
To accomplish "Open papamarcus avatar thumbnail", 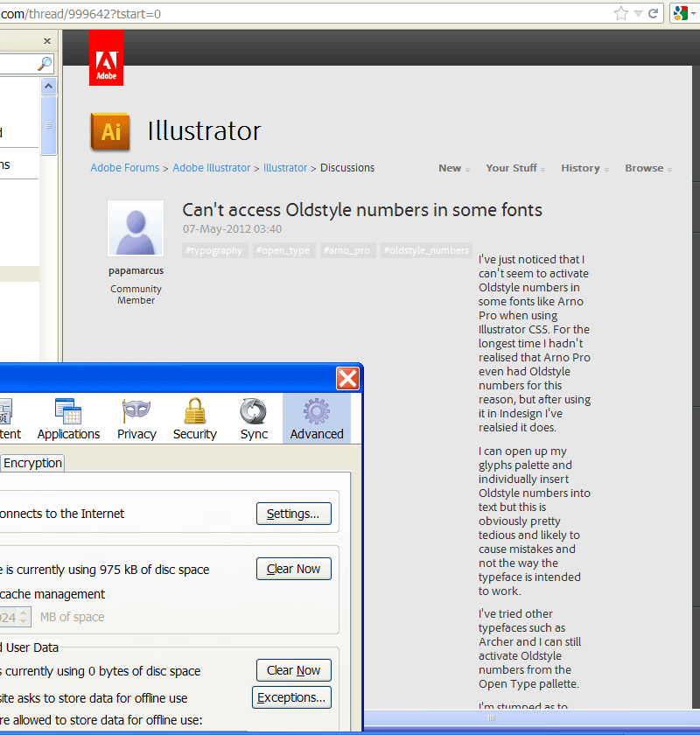I will pyautogui.click(x=136, y=228).
